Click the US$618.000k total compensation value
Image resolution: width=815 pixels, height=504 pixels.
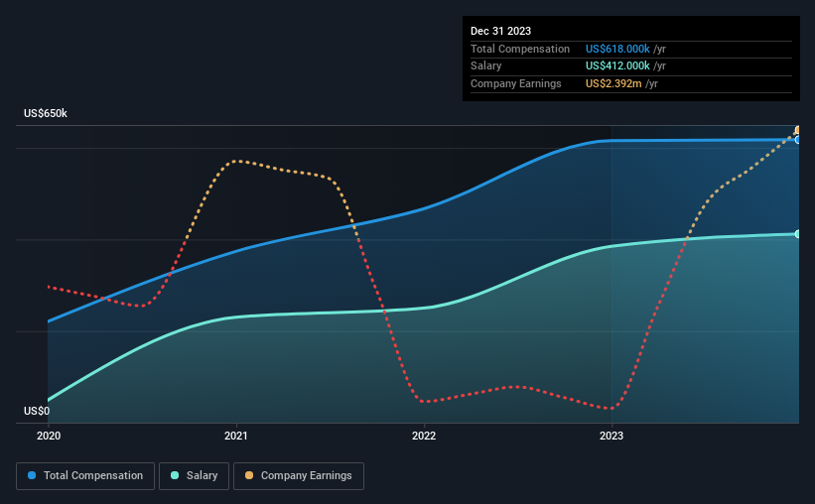click(617, 49)
